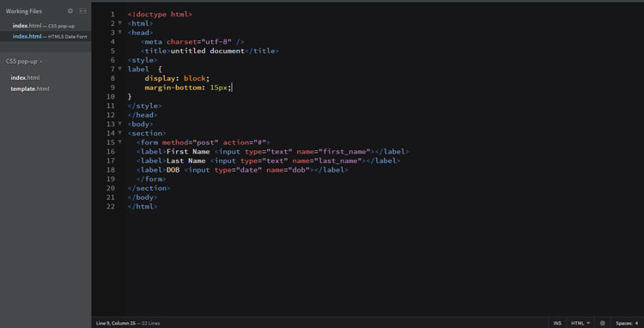Click the DOB date input line
Viewport: 644px width, 328px height.
(x=242, y=170)
